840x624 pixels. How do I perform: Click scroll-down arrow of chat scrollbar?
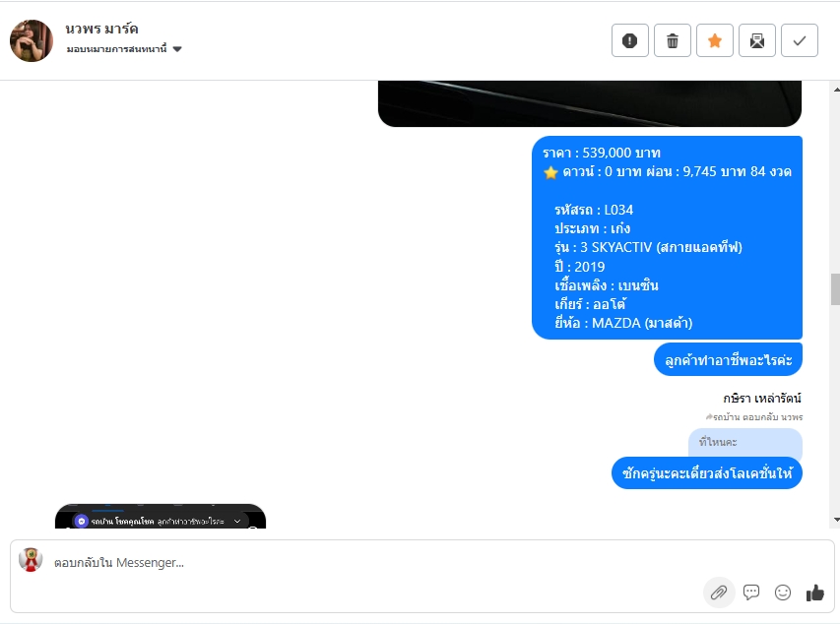pos(836,520)
